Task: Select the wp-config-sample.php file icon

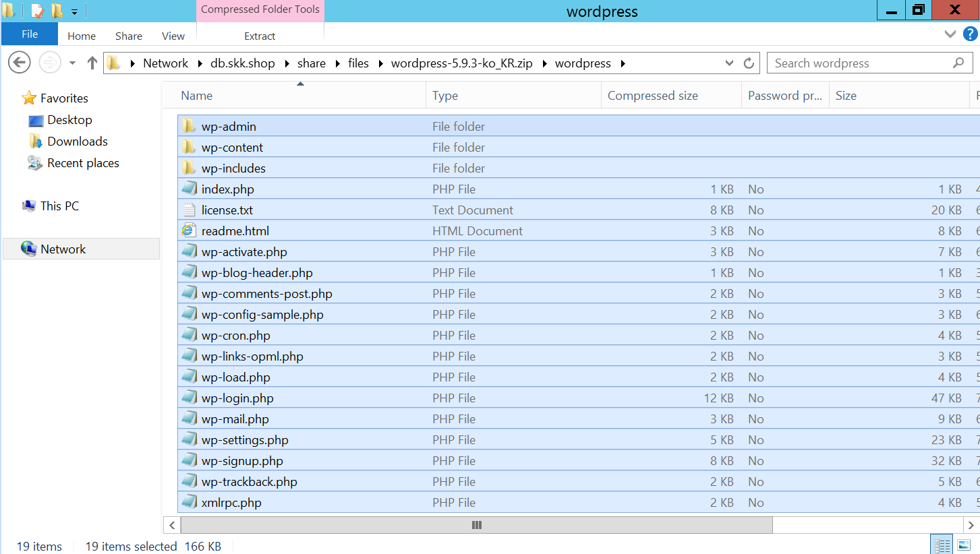Action: (189, 314)
